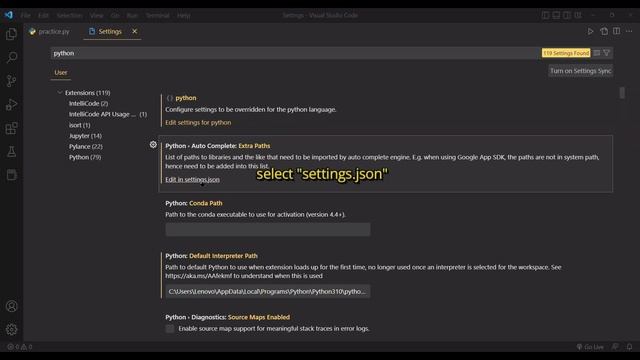Screen dimensions: 640x360
Task: Open the Accounts icon in activity bar
Action: (x=11, y=306)
